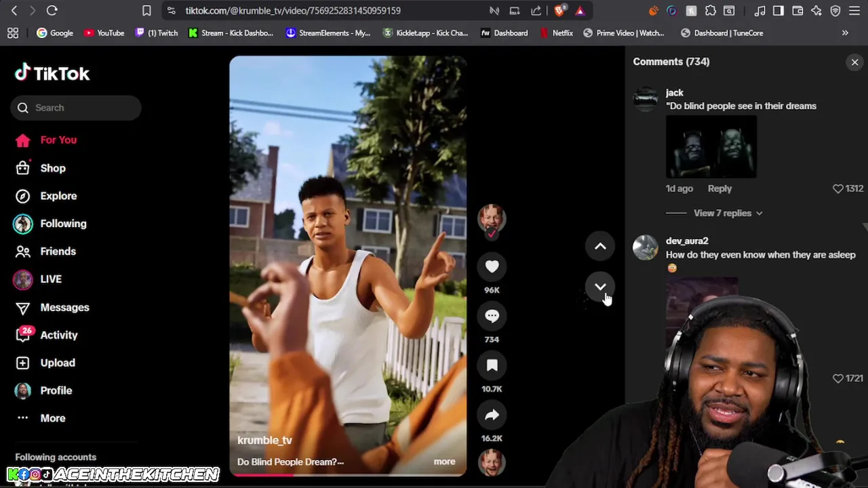868x488 pixels.
Task: Open krumble_tv username on the video
Action: 264,441
